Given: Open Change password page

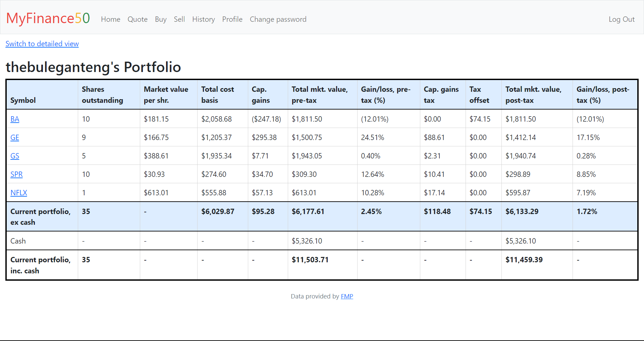Looking at the screenshot, I should 278,19.
